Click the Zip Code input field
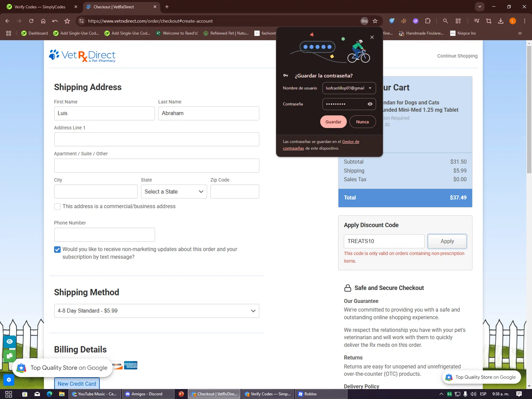This screenshot has width=532, height=399. click(235, 192)
